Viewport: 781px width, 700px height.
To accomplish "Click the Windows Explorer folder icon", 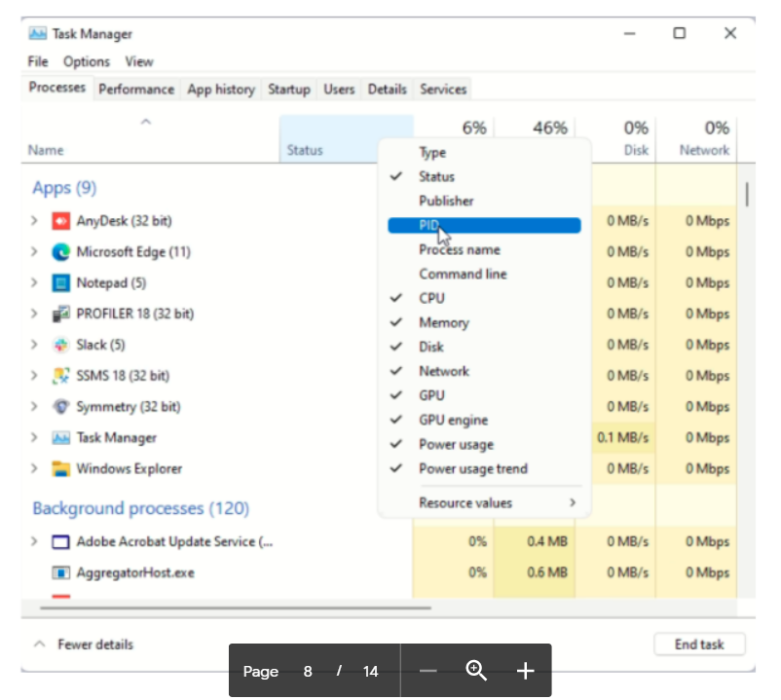I will (61, 469).
